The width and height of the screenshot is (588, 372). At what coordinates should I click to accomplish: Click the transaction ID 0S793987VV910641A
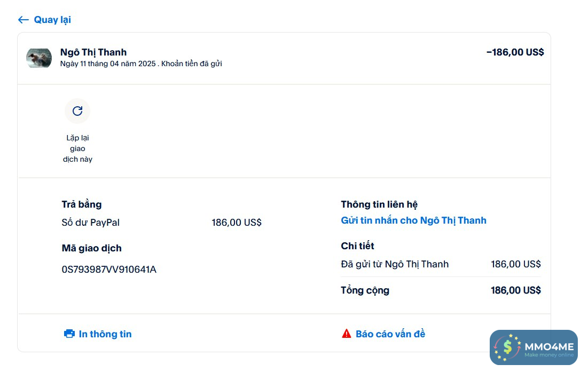coord(109,270)
